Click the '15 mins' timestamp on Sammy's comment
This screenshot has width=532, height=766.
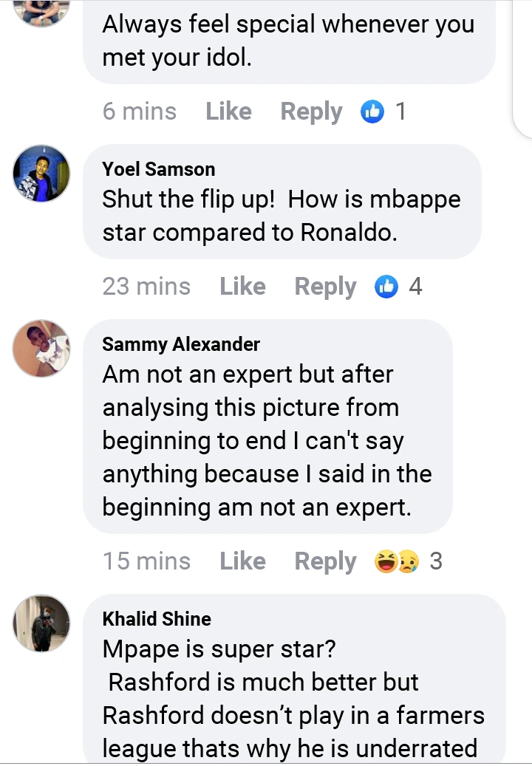pyautogui.click(x=146, y=561)
